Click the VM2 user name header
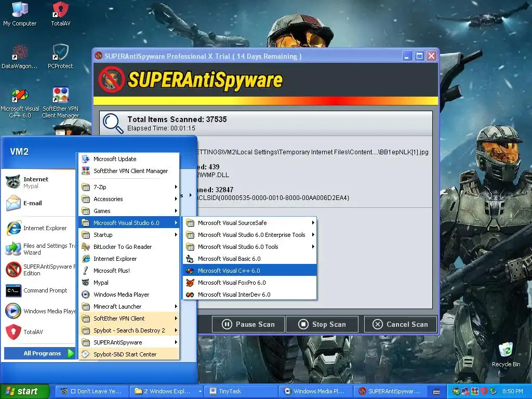The width and height of the screenshot is (532, 399). click(19, 152)
